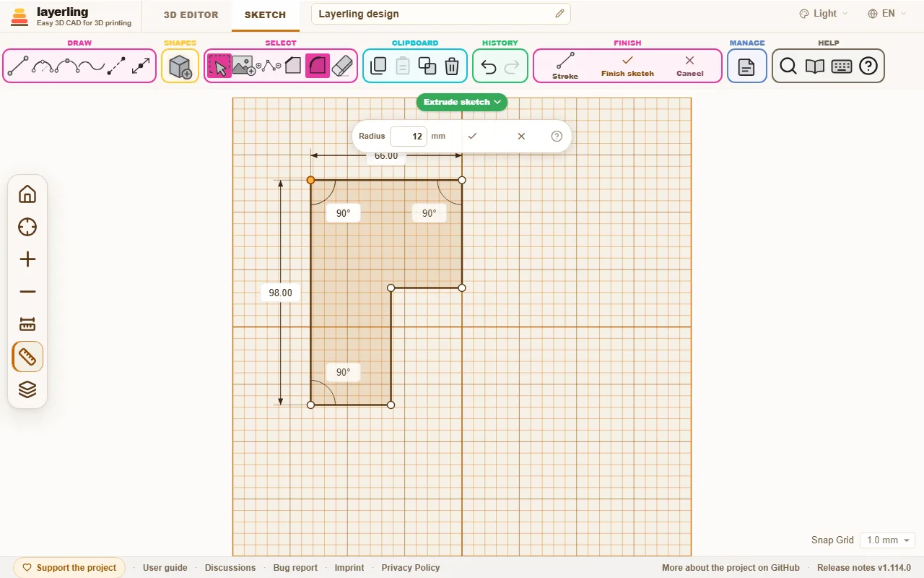This screenshot has width=924, height=578.
Task: Switch to the 3D EDITOR tab
Action: coord(191,14)
